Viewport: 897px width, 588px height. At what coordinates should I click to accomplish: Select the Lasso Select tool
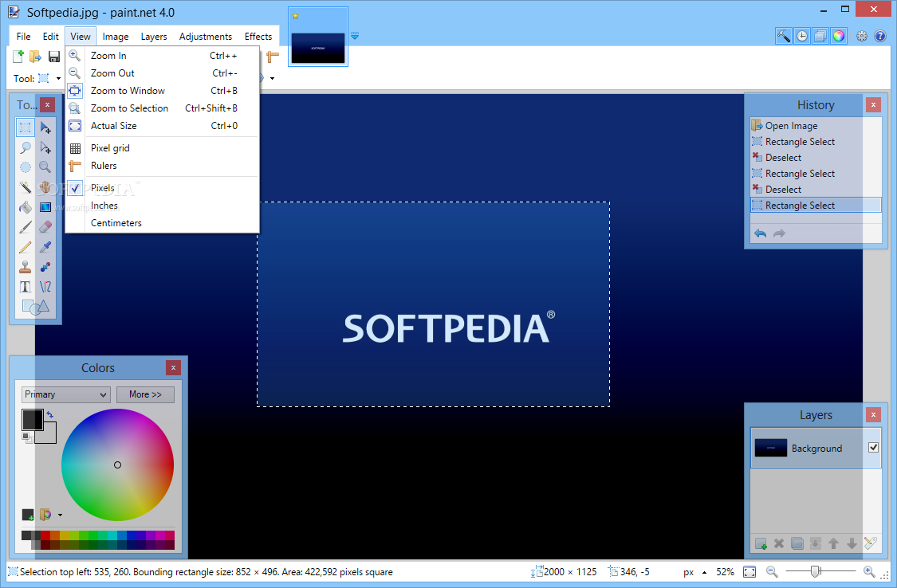[26, 147]
